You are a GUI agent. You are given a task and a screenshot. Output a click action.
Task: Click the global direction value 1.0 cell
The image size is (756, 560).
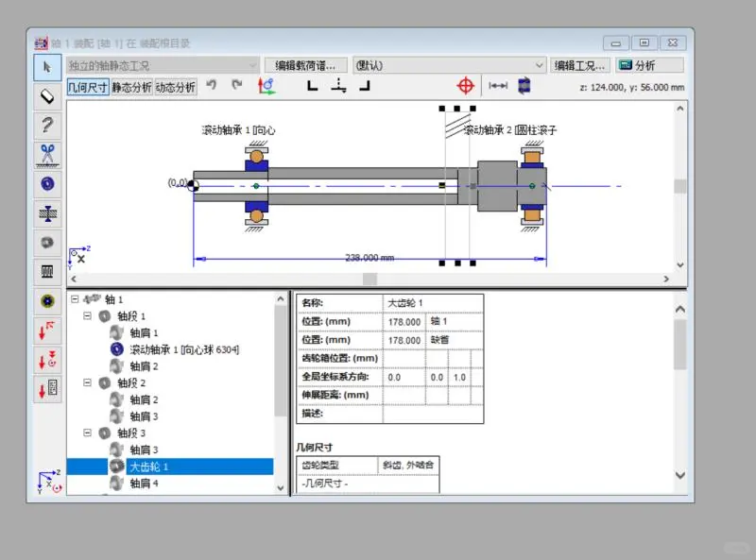(x=459, y=378)
